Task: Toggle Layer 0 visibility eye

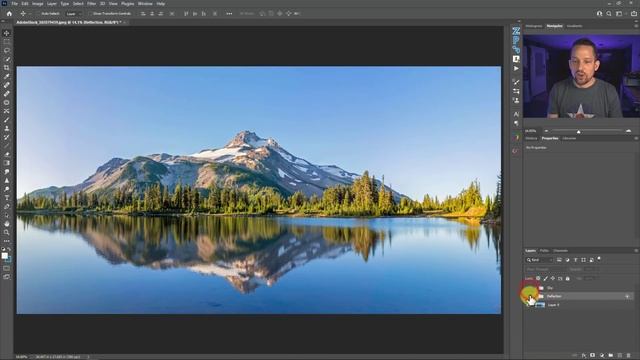Action: coord(529,305)
